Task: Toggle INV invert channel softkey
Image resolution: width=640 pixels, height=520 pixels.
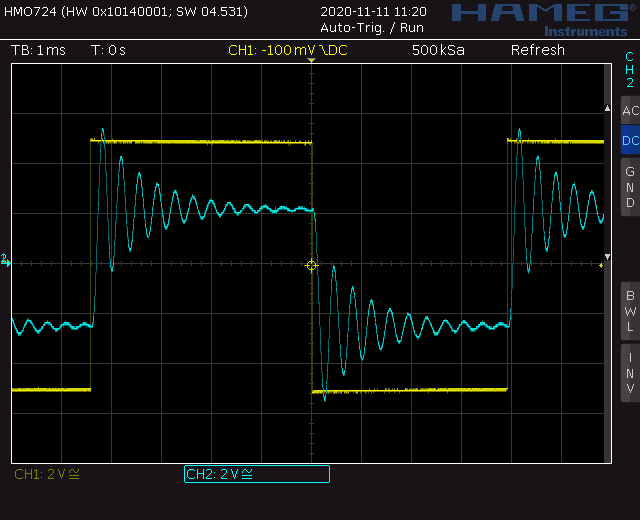Action: 630,373
